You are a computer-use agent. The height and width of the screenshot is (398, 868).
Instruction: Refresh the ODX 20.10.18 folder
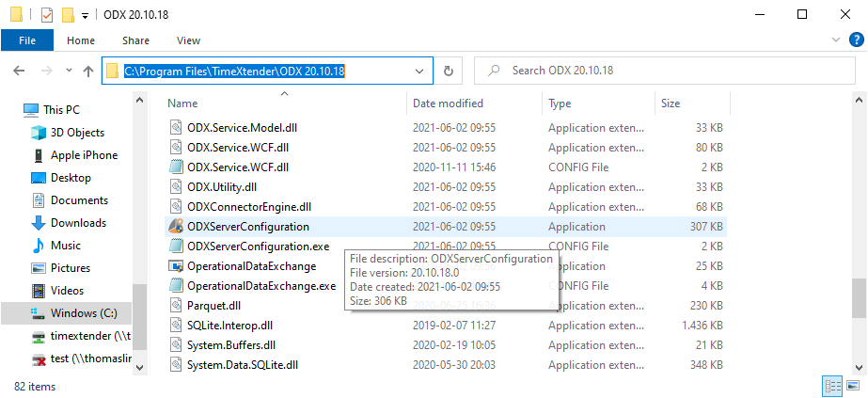pos(449,71)
